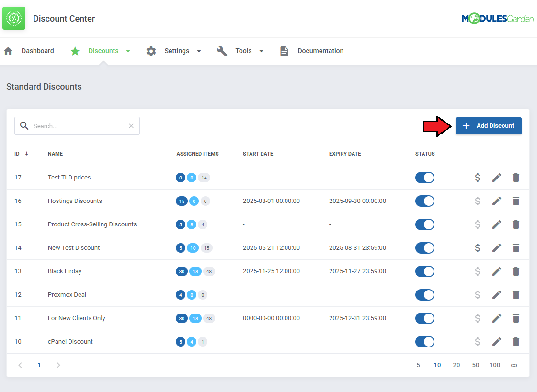Image resolution: width=537 pixels, height=392 pixels.
Task: Sort by the STATUS column header
Action: click(x=425, y=154)
